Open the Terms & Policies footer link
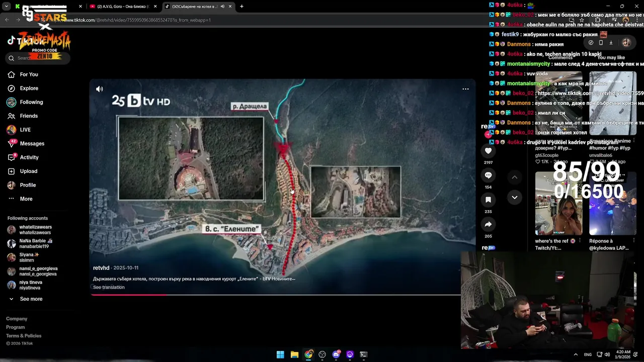This screenshot has height=362, width=644. 24,336
